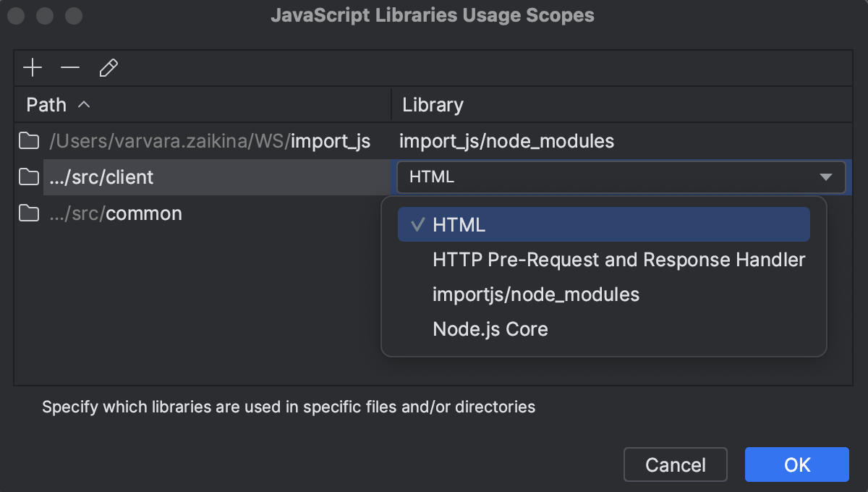The height and width of the screenshot is (492, 868).
Task: Cancel the usage scopes dialog
Action: click(675, 465)
